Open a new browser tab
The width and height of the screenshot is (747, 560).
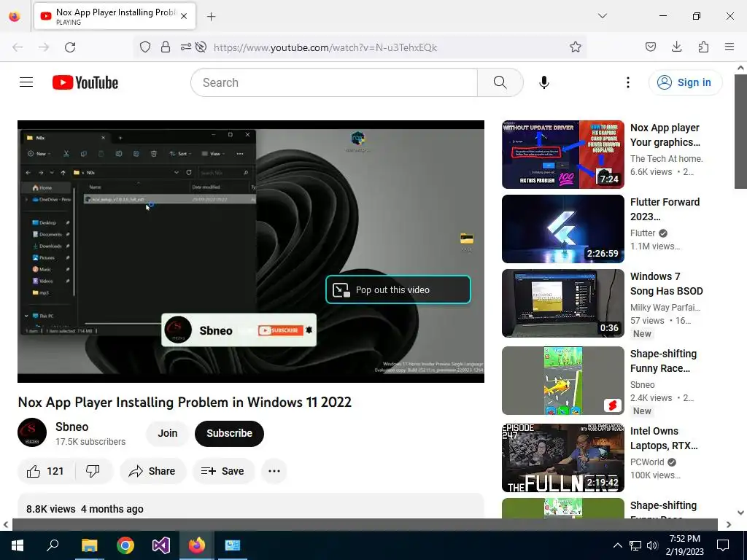click(211, 17)
